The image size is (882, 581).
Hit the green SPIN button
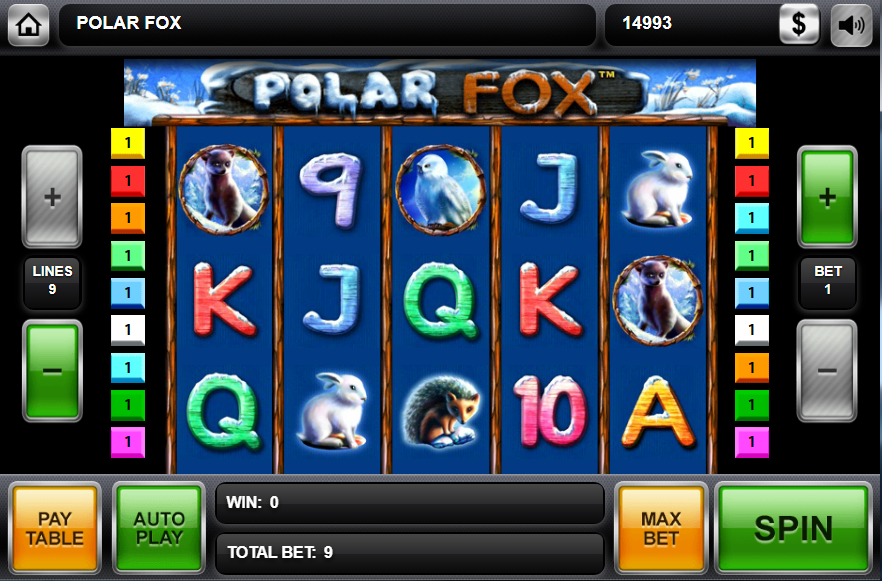point(793,528)
